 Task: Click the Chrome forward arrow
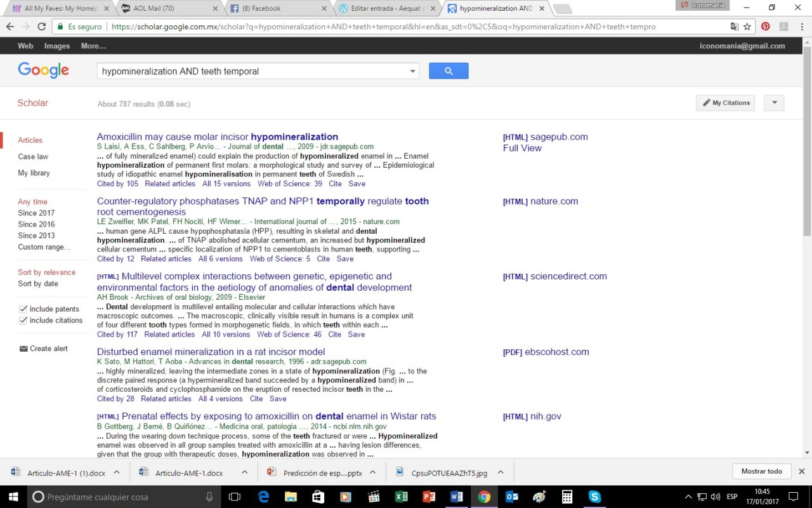point(26,27)
